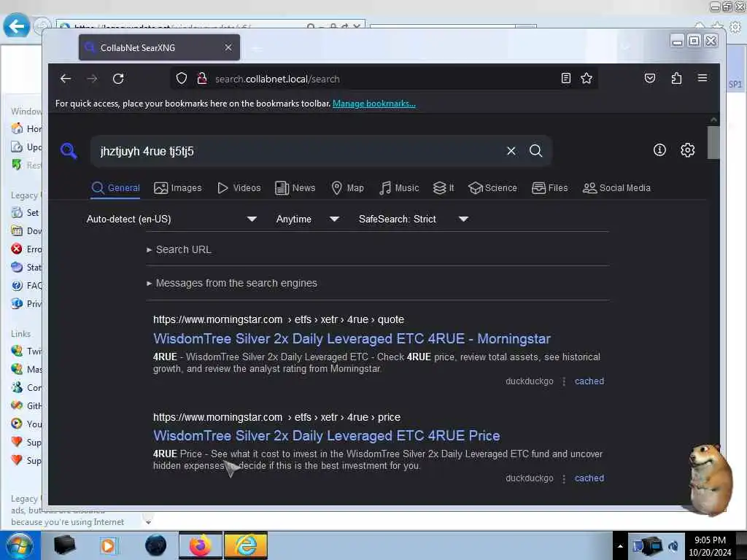The image size is (747, 560).
Task: Open Pocket save icon
Action: (650, 79)
